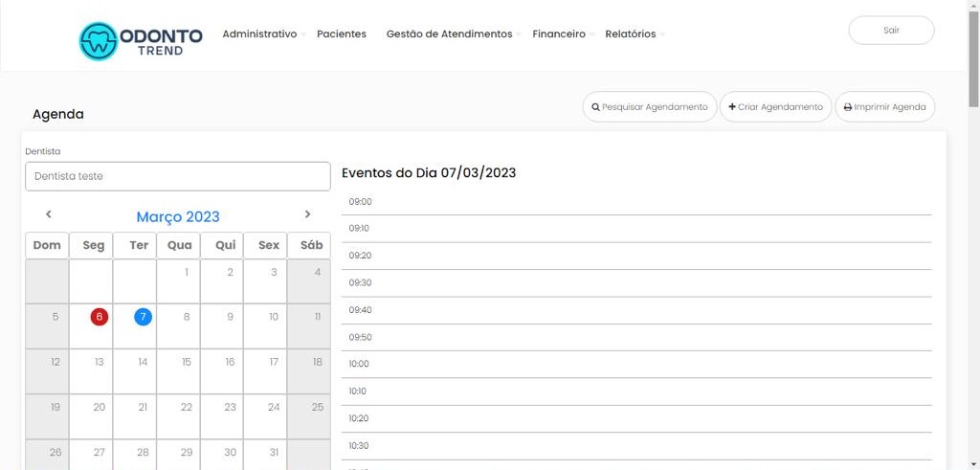Expand the Administrativo menu
980x470 pixels.
[x=259, y=34]
